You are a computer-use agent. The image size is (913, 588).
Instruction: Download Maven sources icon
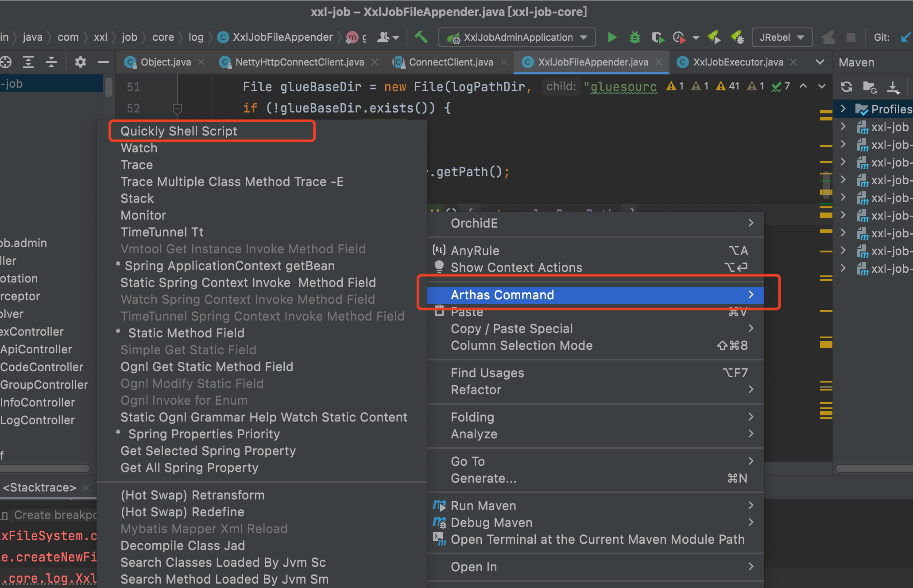click(893, 87)
